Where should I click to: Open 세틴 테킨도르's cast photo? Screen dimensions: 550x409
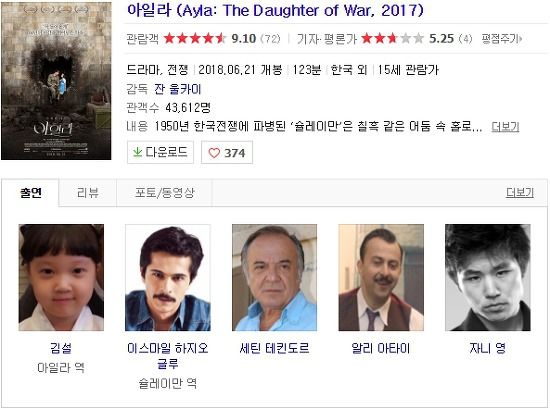(x=274, y=277)
